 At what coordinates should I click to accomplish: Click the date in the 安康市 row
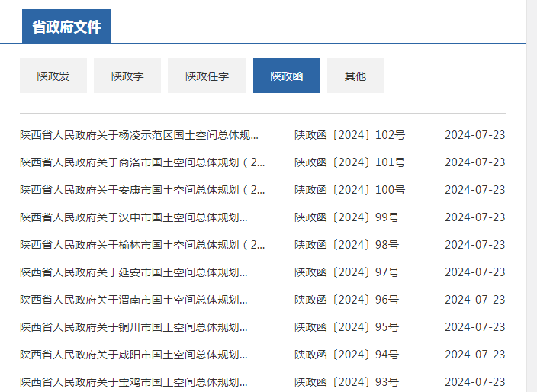pyautogui.click(x=475, y=190)
